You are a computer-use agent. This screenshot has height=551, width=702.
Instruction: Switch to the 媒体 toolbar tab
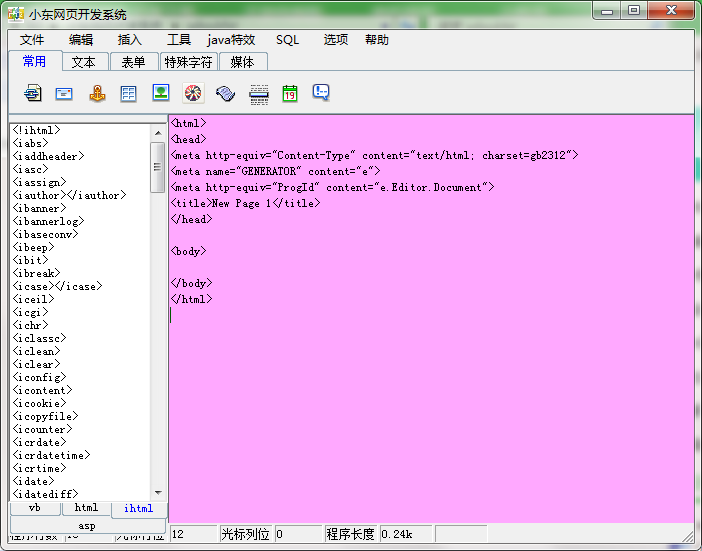[243, 62]
